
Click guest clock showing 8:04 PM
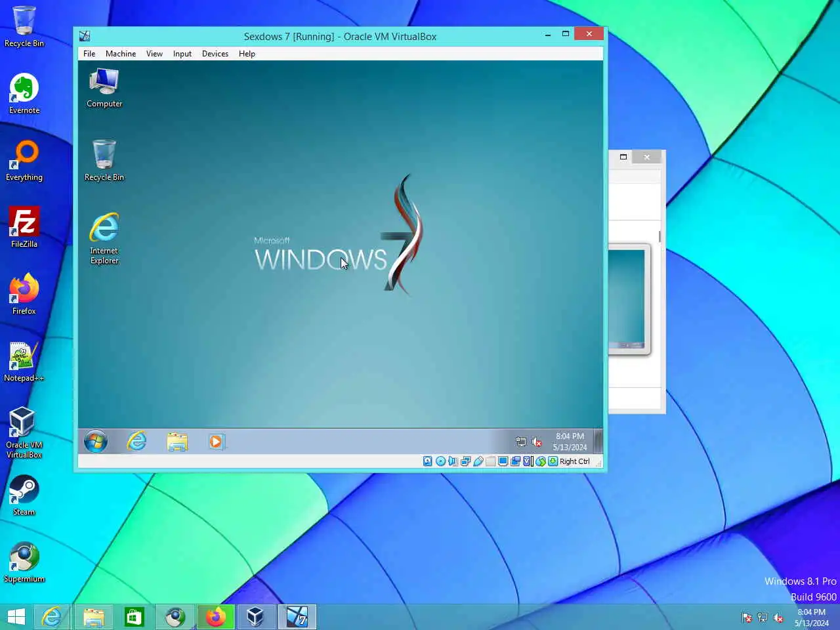click(570, 442)
